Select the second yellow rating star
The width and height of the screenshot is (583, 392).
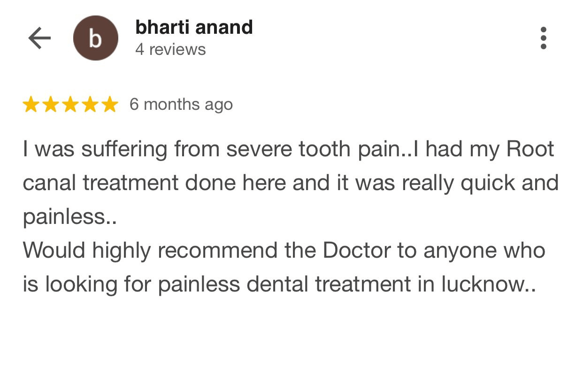[50, 105]
